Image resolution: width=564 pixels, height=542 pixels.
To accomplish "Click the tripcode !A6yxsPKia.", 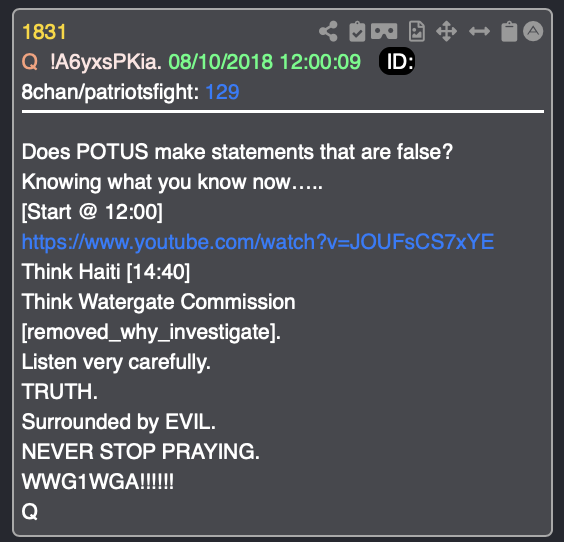I will pos(106,62).
